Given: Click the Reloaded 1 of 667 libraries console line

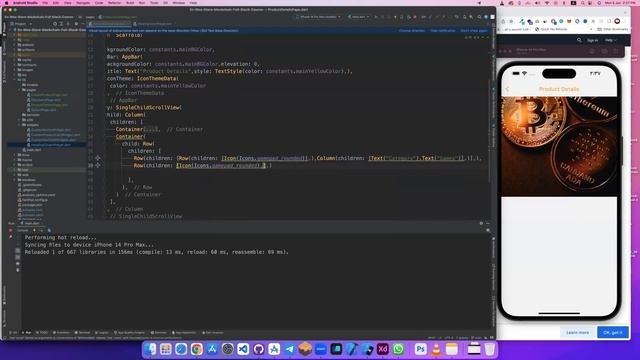Looking at the screenshot, I should coord(157,252).
